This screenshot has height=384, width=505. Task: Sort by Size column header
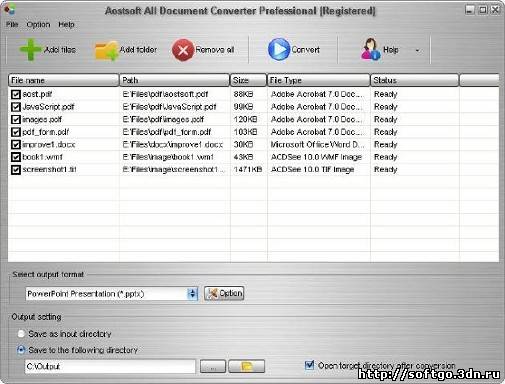tap(248, 80)
